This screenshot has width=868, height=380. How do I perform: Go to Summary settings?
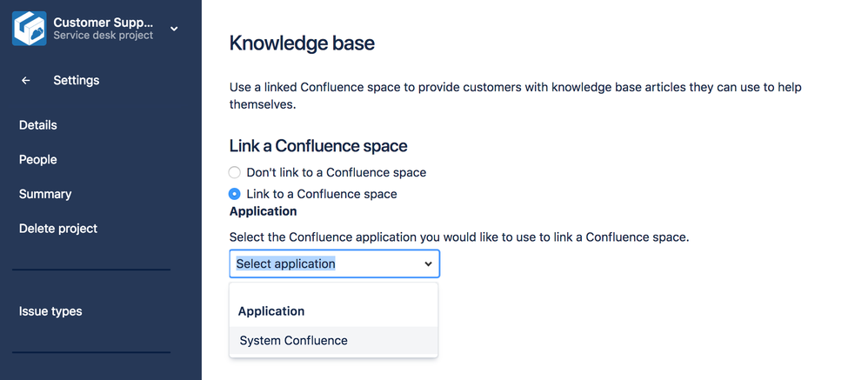tap(45, 194)
